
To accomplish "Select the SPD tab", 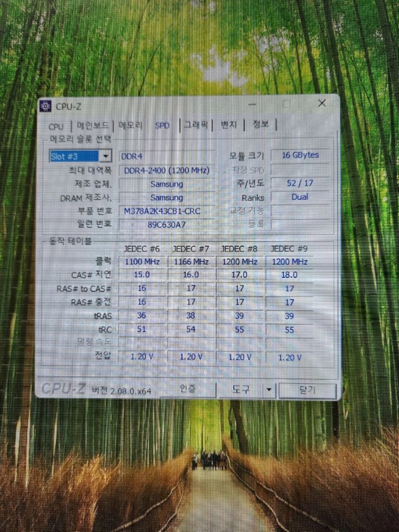I will coord(162,126).
